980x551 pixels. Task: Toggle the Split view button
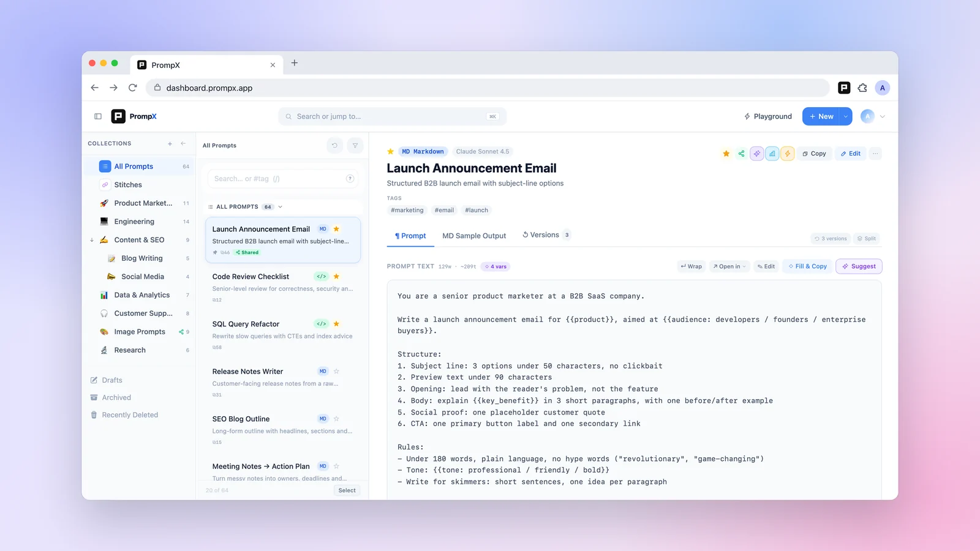point(867,239)
